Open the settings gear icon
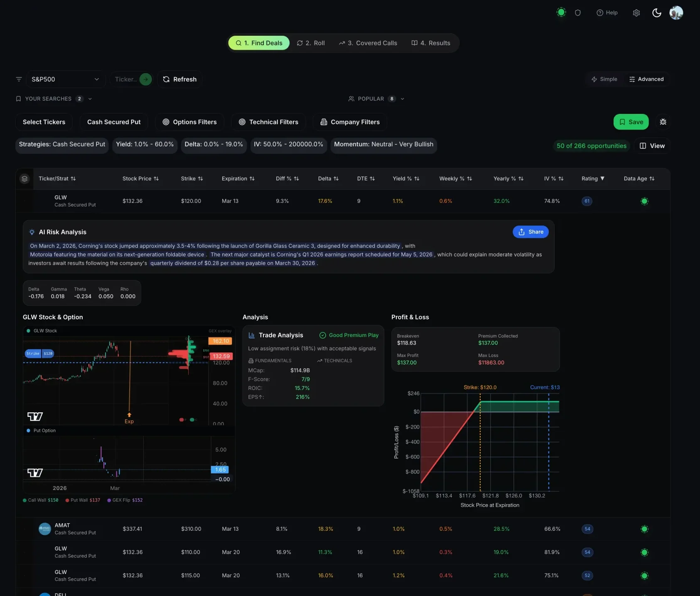 636,13
